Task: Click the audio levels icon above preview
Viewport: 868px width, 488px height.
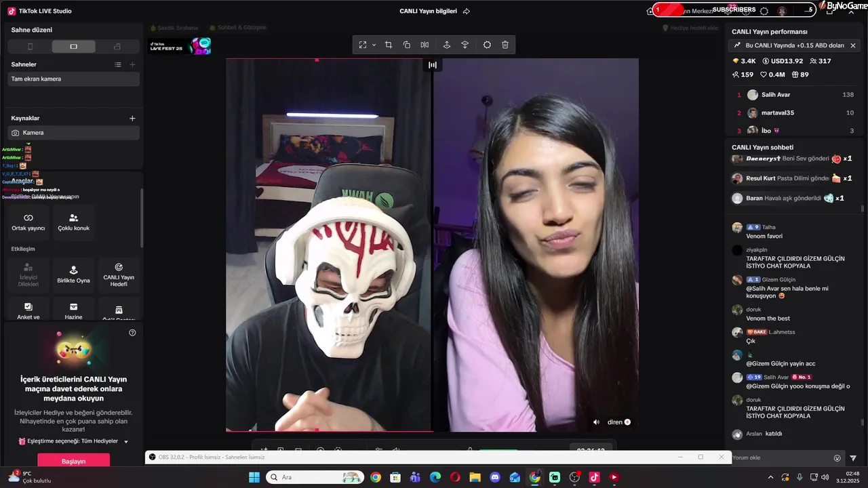Action: [433, 65]
